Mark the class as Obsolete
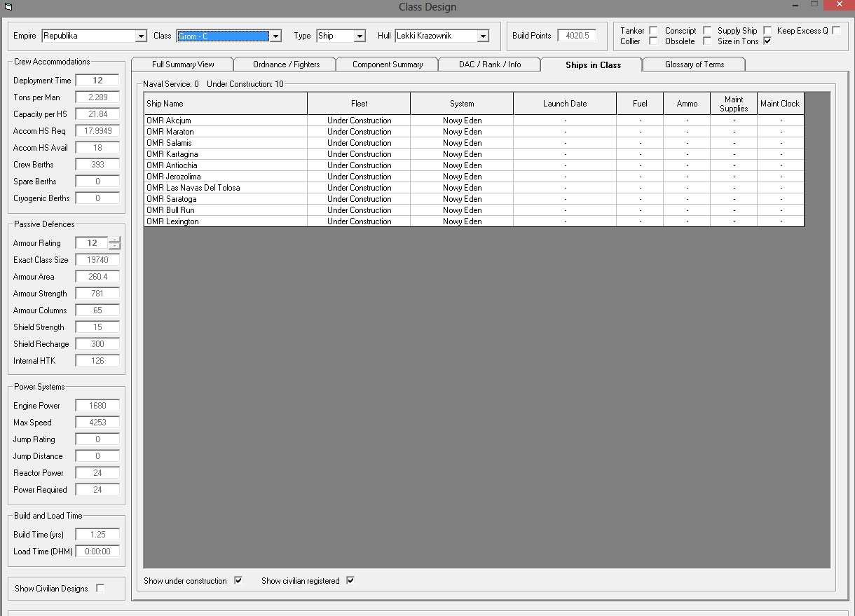Screen dimensions: 855x616 [x=707, y=41]
